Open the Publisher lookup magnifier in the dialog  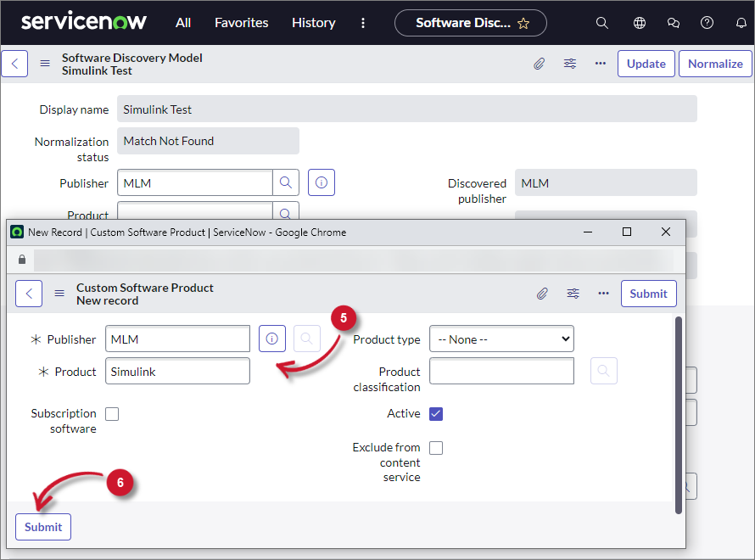305,339
